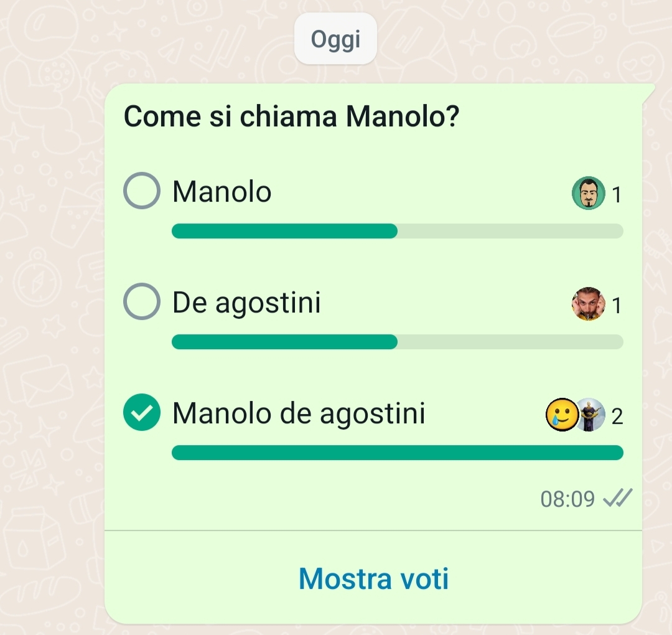The height and width of the screenshot is (635, 672).
Task: Tap the statue avatar beside count 2
Action: 592,415
